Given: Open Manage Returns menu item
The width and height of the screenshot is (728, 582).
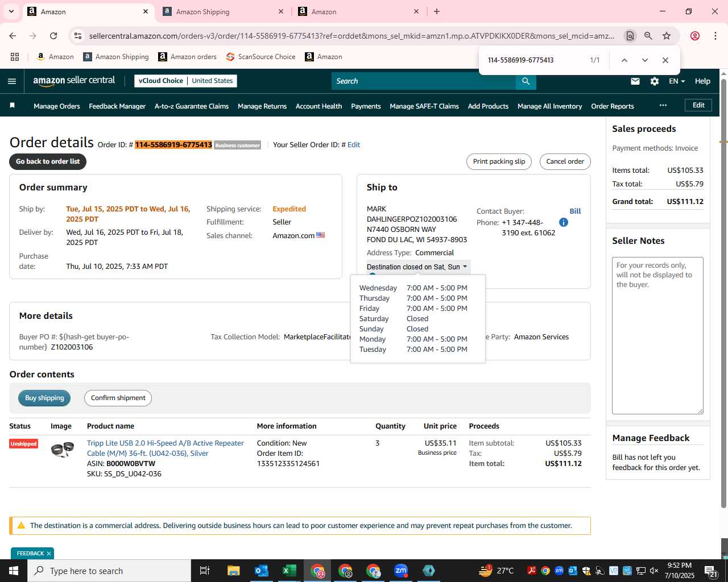Looking at the screenshot, I should pyautogui.click(x=262, y=106).
